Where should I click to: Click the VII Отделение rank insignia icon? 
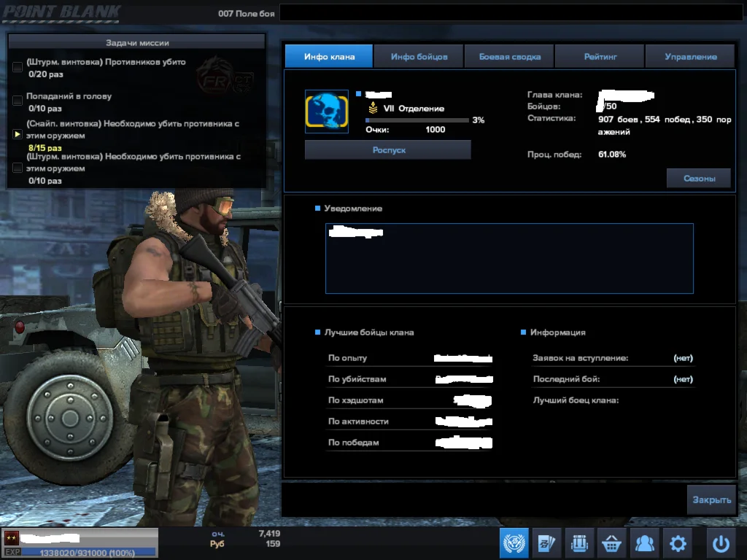click(x=373, y=108)
